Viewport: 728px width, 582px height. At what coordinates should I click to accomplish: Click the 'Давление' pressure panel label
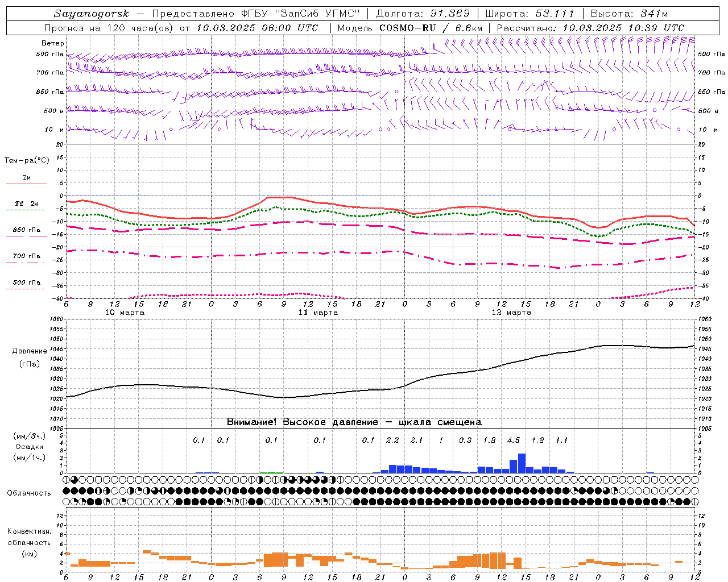tap(30, 351)
